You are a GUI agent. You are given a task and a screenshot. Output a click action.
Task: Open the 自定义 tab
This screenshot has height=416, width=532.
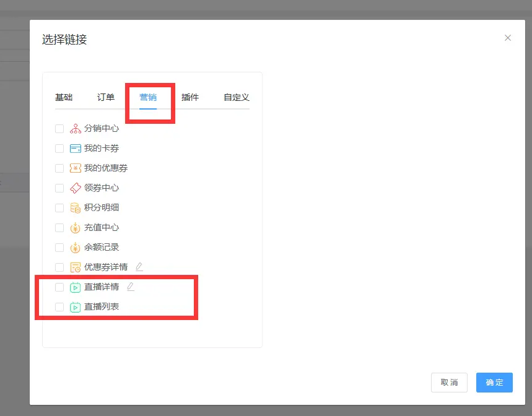(236, 98)
